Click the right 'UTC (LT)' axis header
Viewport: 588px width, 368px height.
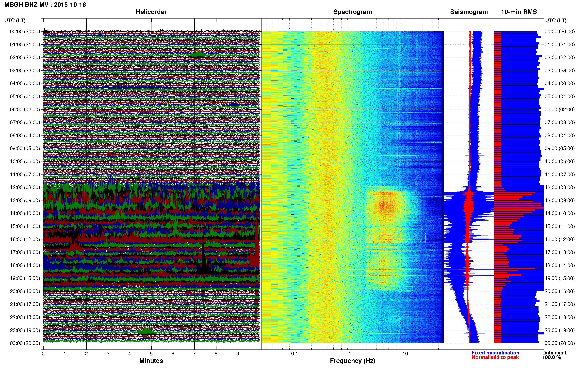coord(556,20)
